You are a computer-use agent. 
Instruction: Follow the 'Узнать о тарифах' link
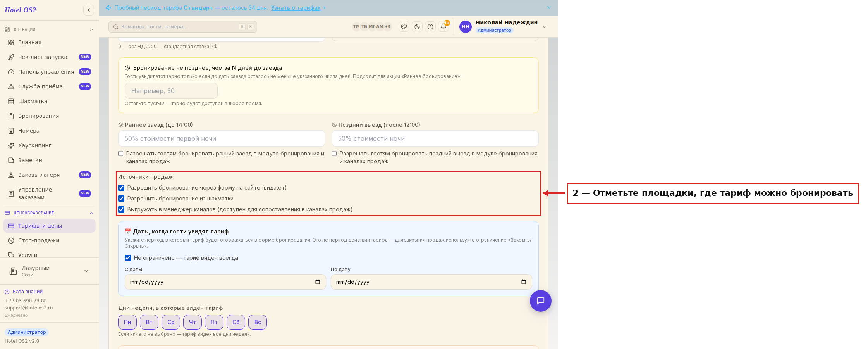click(x=296, y=8)
